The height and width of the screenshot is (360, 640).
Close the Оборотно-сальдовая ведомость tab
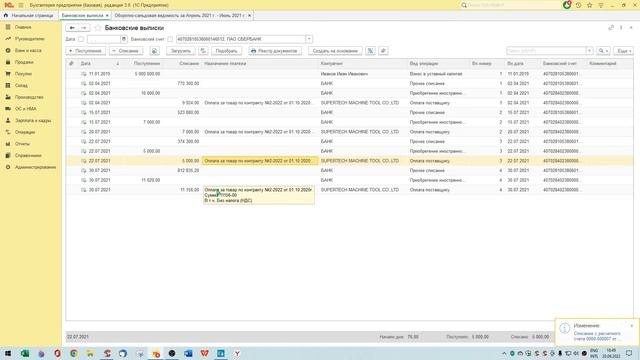click(x=249, y=16)
